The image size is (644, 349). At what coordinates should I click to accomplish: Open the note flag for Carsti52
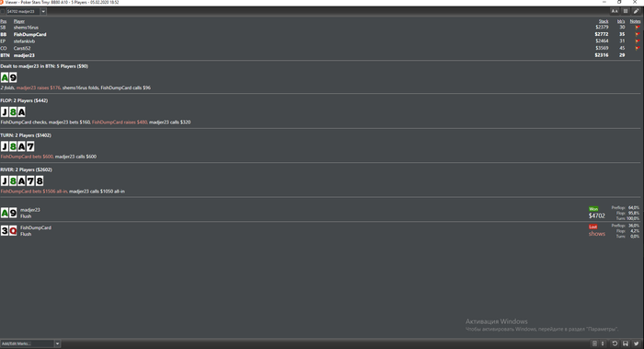pyautogui.click(x=638, y=48)
